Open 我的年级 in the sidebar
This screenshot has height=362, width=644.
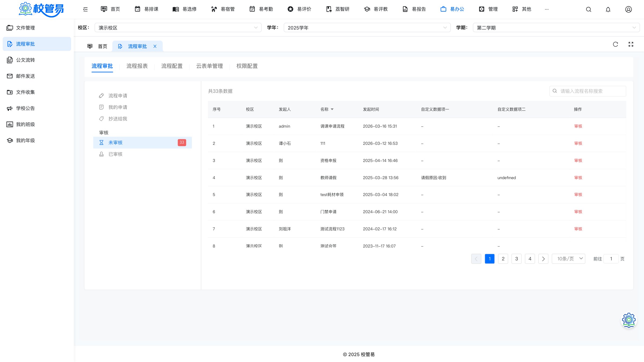(37, 141)
